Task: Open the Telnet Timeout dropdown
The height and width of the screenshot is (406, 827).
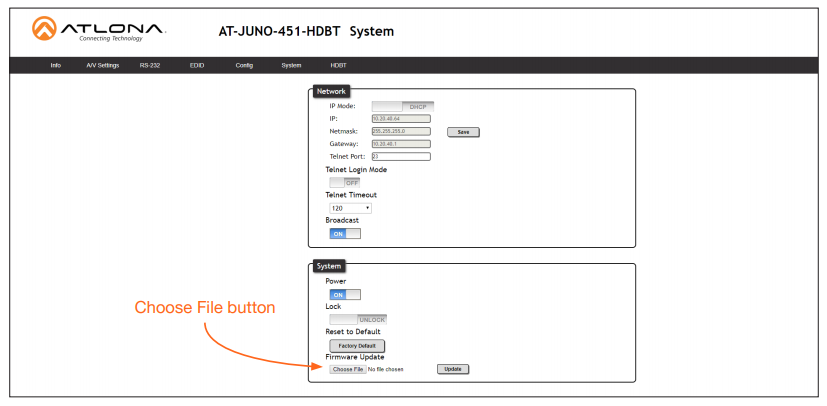Action: pyautogui.click(x=350, y=208)
